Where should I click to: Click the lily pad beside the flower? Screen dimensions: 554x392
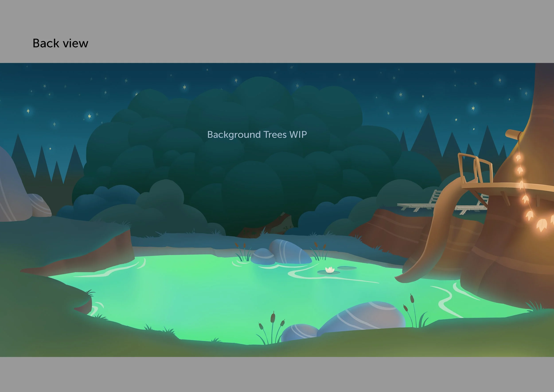[x=347, y=268]
